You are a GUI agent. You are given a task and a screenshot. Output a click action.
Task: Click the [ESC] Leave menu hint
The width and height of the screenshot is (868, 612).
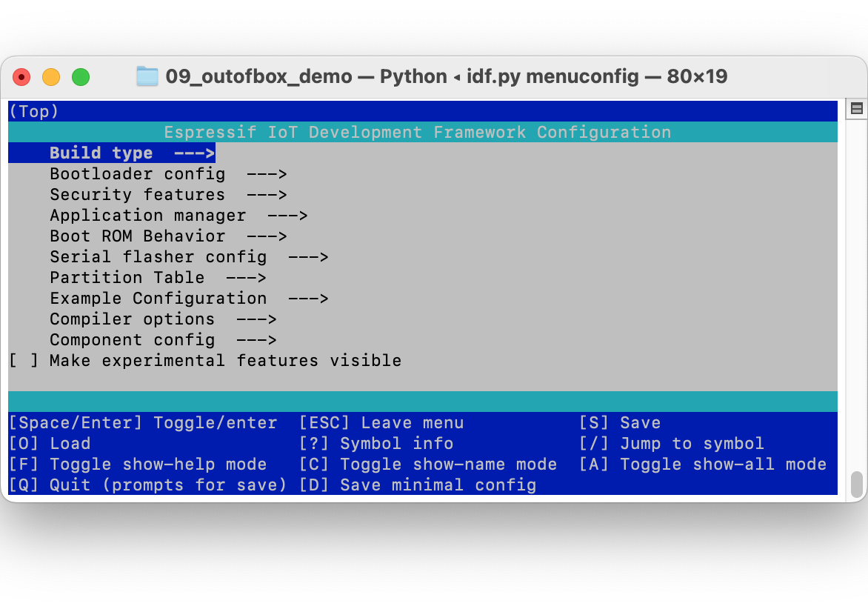(x=381, y=423)
